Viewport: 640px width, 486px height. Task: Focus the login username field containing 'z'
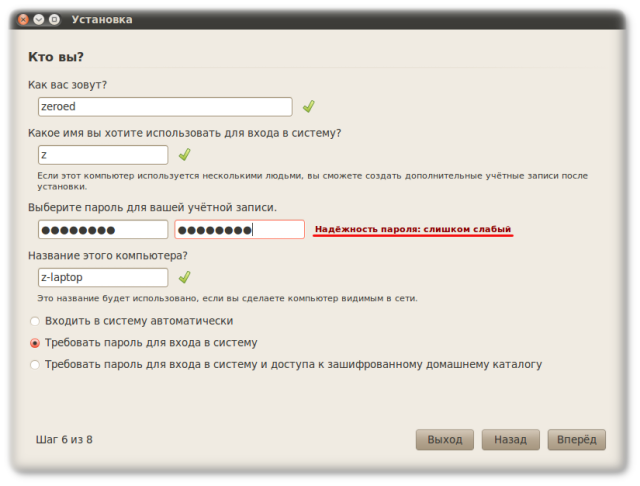coord(101,155)
